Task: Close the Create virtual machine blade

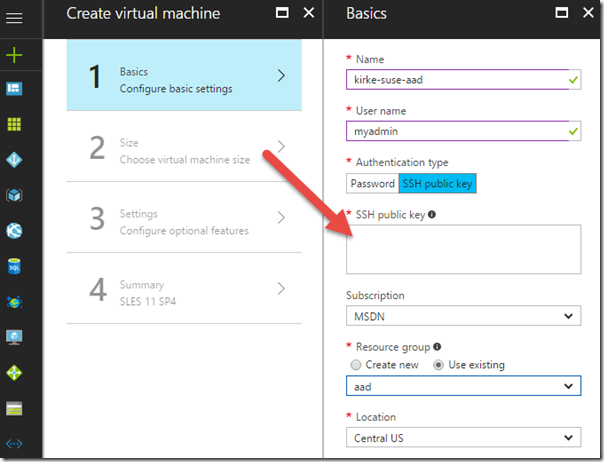Action: (x=309, y=13)
